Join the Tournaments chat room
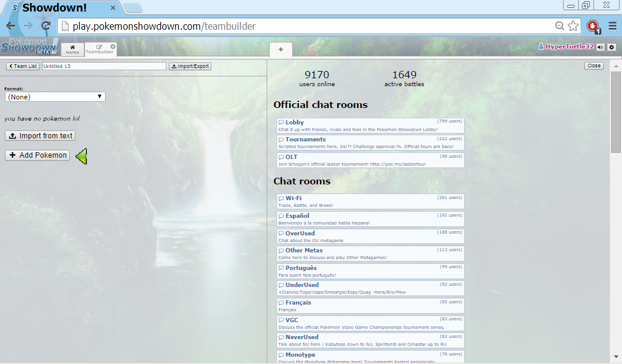 tap(371, 143)
